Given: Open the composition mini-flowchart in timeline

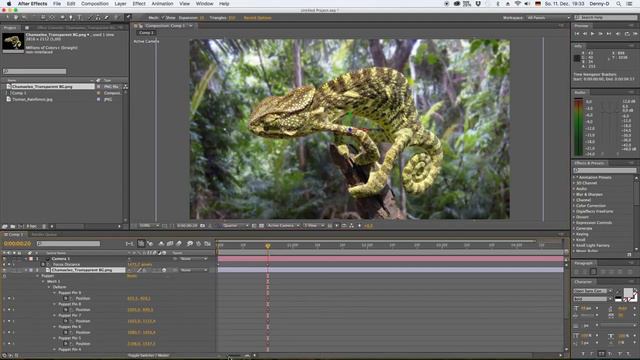Looking at the screenshot, I should pyautogui.click(x=129, y=244).
